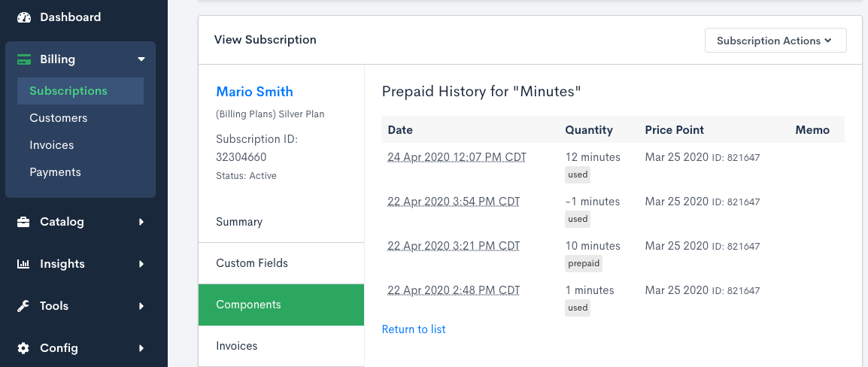Click the Tools wrench icon

point(23,306)
